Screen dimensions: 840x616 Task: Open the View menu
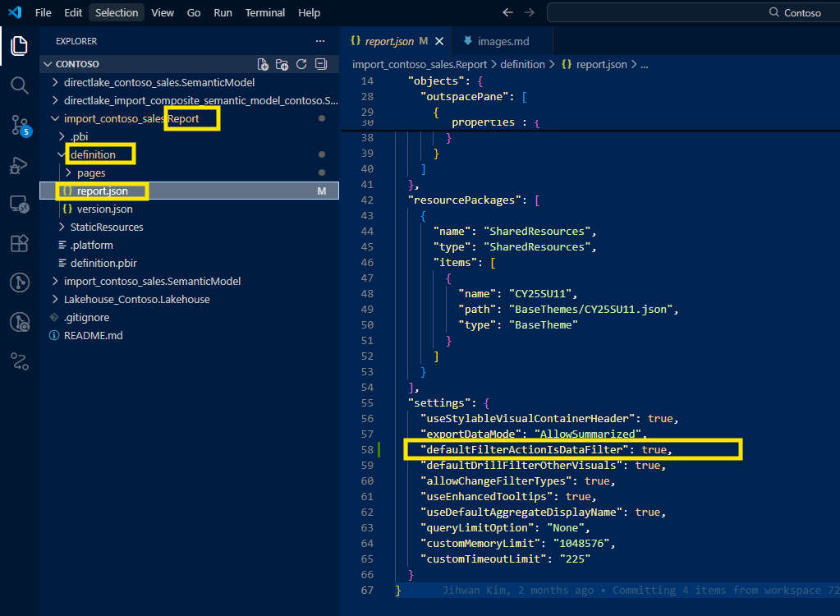[163, 12]
